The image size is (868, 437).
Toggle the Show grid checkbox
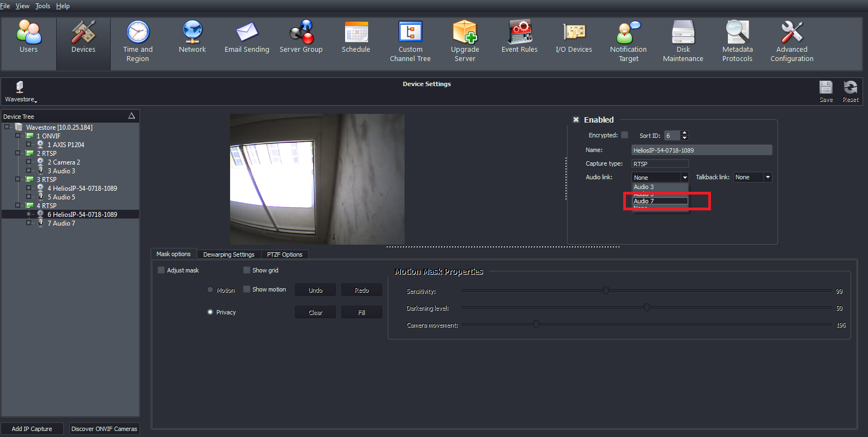246,270
